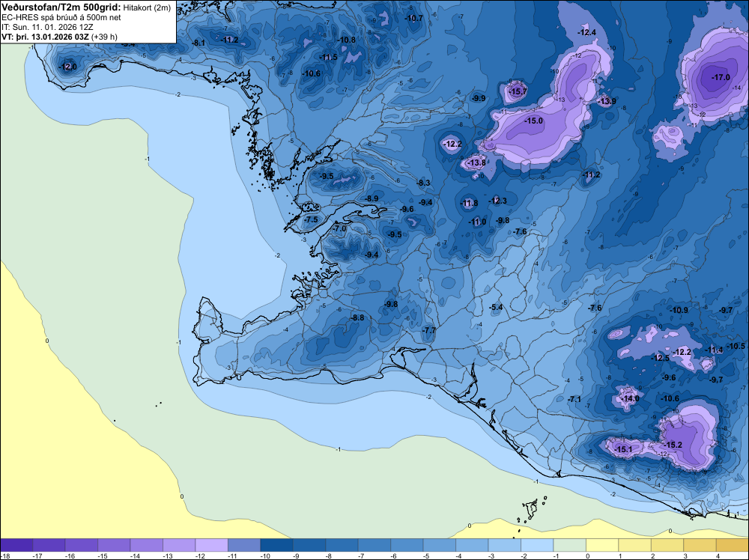Click the -14.0 temperature label
The height and width of the screenshot is (560, 749).
point(630,398)
